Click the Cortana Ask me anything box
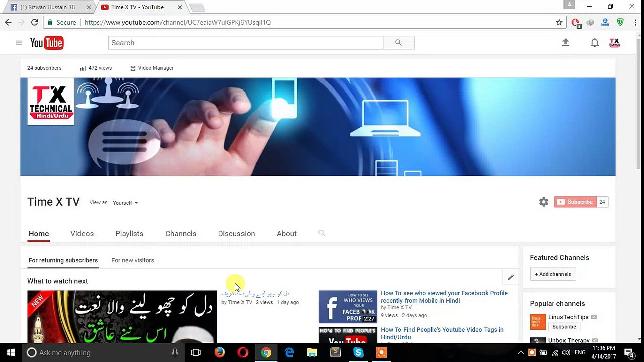 point(103,353)
